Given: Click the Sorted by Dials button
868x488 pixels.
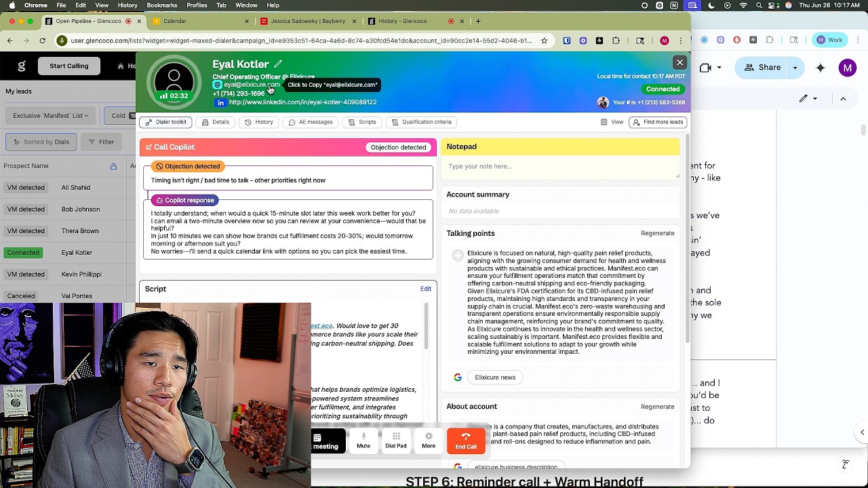Looking at the screenshot, I should coord(41,142).
